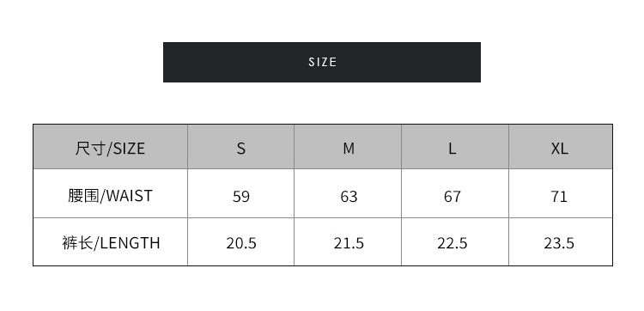
Task: Select the XL size column header
Action: [559, 147]
